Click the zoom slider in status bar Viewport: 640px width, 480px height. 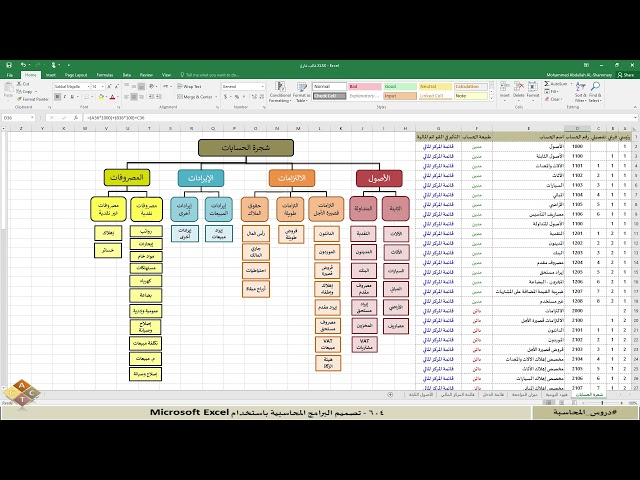[x=602, y=403]
